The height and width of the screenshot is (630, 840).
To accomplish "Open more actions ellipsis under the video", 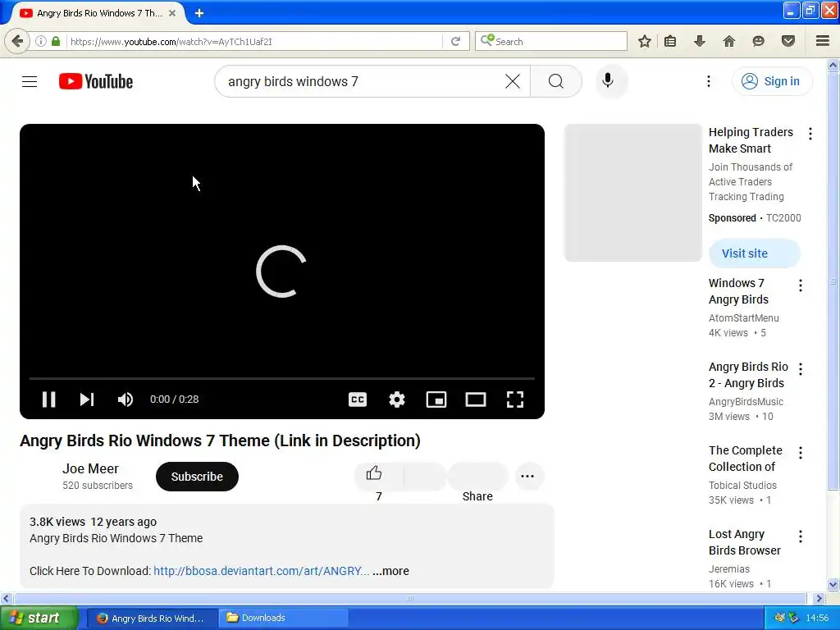I will 527,477.
